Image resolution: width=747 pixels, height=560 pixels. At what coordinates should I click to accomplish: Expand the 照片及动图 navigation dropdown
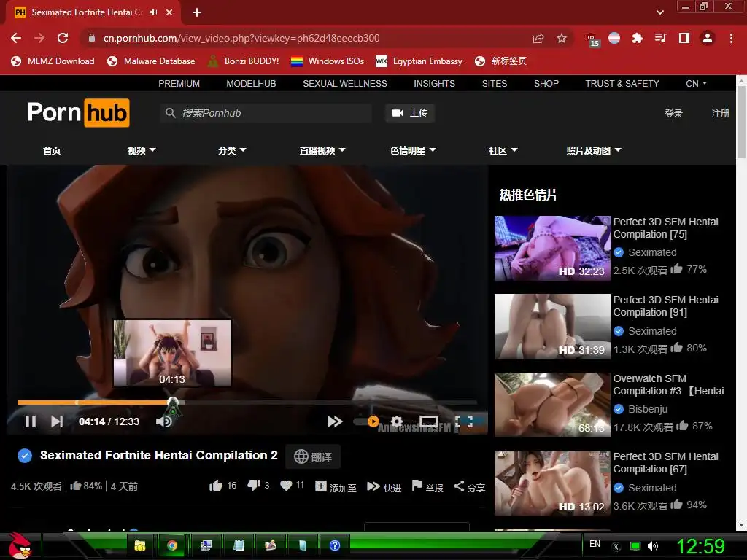[594, 150]
